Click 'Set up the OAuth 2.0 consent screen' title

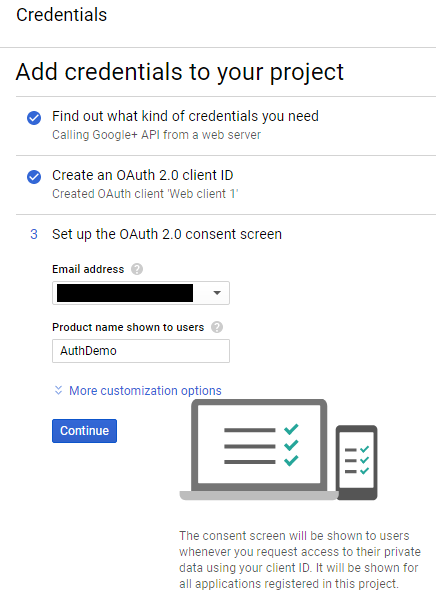[x=167, y=234]
